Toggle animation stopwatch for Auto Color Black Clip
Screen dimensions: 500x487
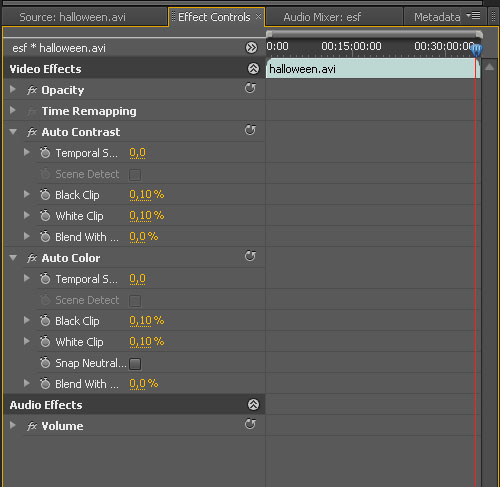point(45,321)
